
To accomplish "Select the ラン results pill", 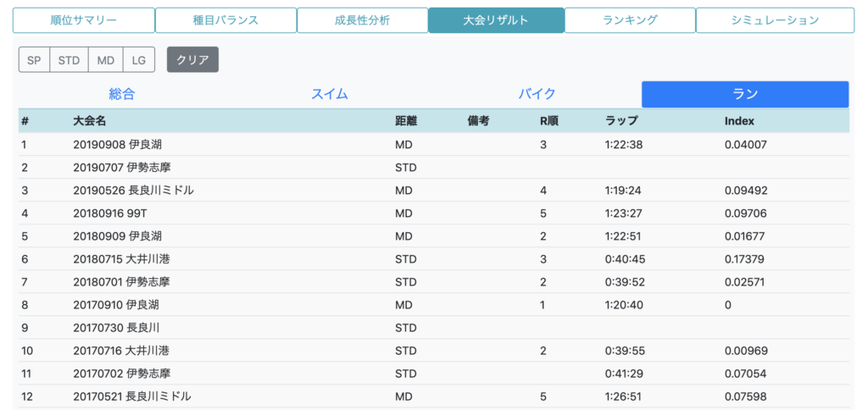I will coord(745,95).
